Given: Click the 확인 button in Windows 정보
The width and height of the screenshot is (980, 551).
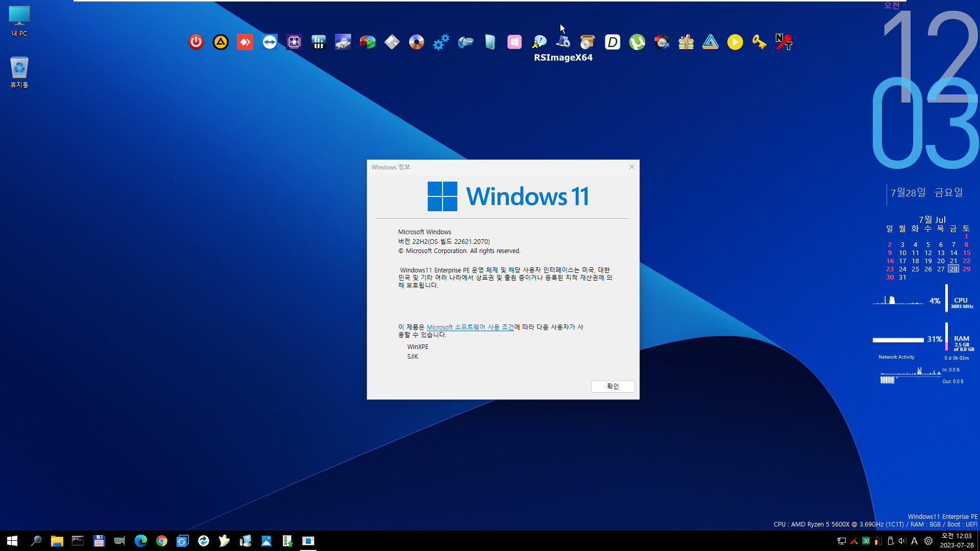Looking at the screenshot, I should point(612,386).
